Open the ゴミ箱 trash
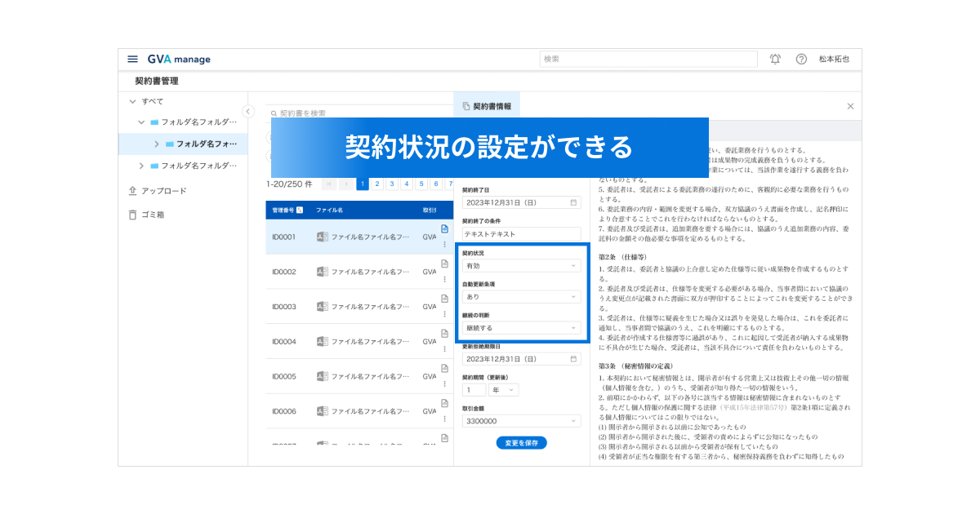This screenshot has width=980, height=514. (146, 215)
